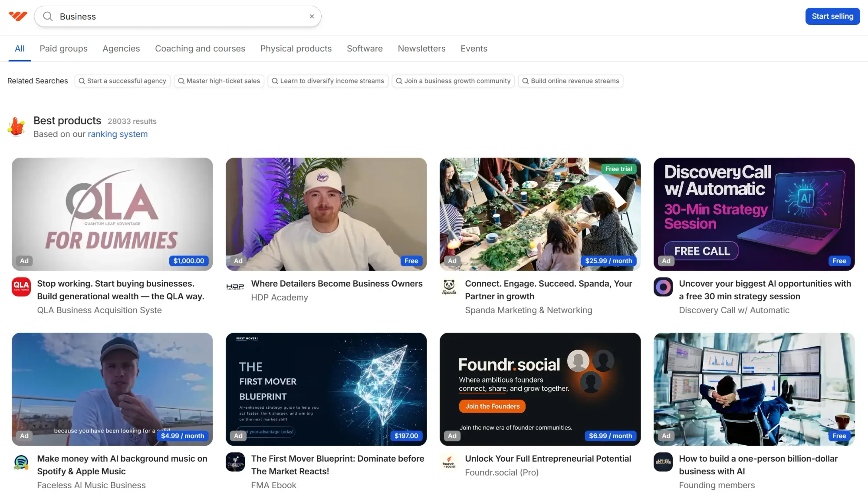This screenshot has height=496, width=868.
Task: Open the ranking system link
Action: pos(118,134)
